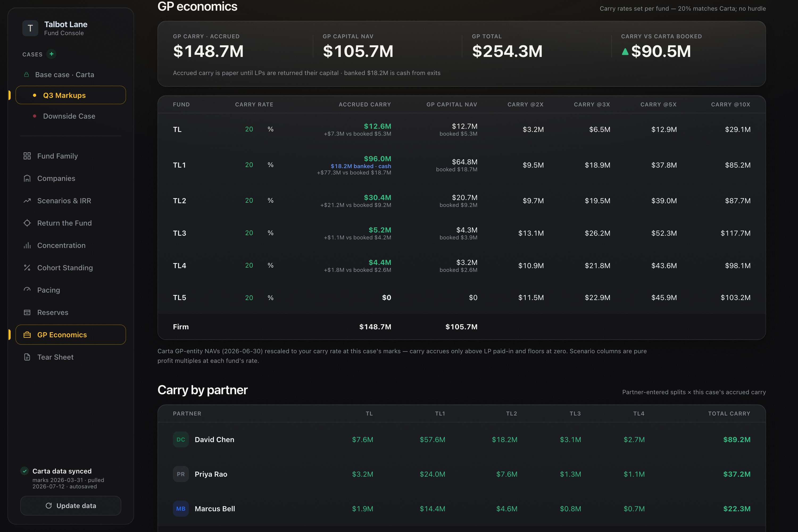This screenshot has width=798, height=532.
Task: Click the Cohort Standing percent icon
Action: pyautogui.click(x=27, y=268)
